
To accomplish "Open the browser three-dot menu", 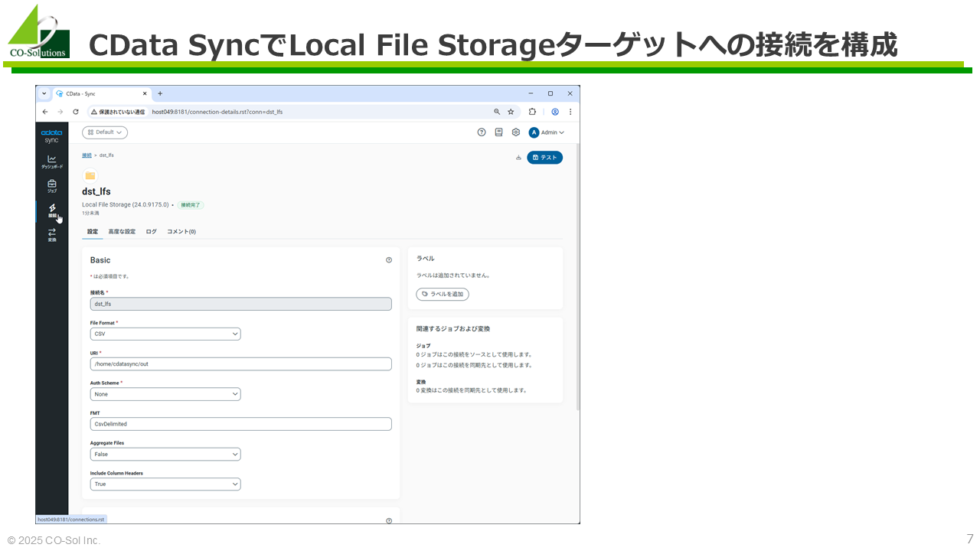I will tap(570, 112).
